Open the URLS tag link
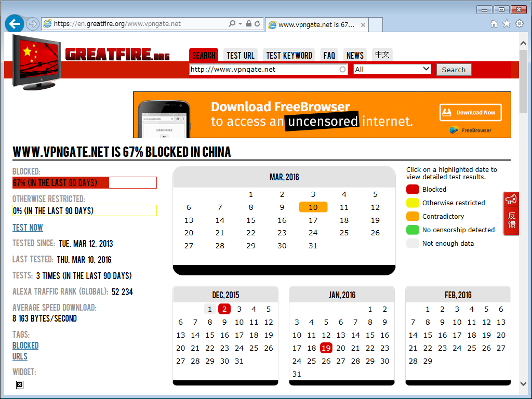The height and width of the screenshot is (399, 532). point(20,356)
